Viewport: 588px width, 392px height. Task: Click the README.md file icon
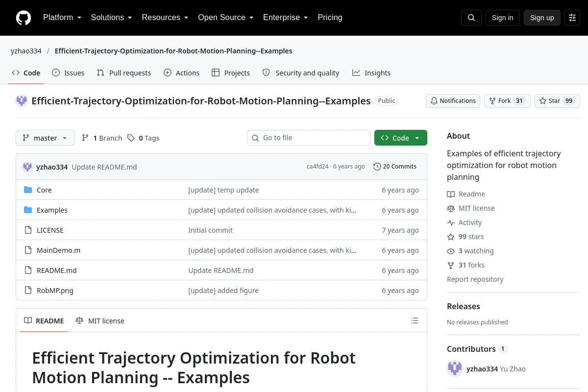click(28, 270)
